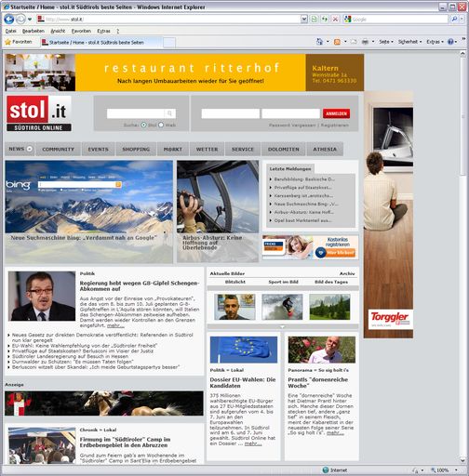Open the EVENTS navigation tab
The height and width of the screenshot is (476, 469).
[x=98, y=149]
